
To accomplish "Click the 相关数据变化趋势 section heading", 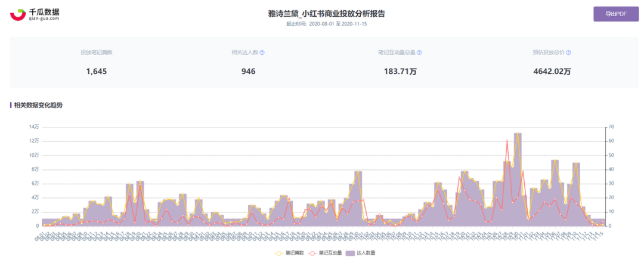I will coord(38,105).
